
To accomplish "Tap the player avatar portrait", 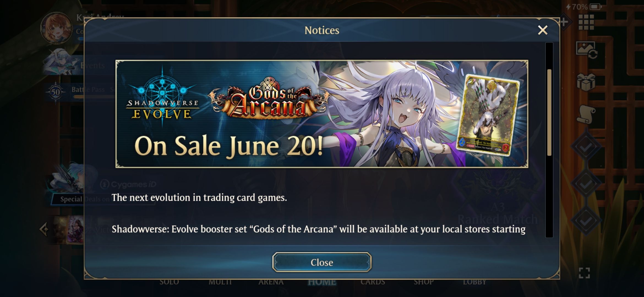I will (56, 28).
